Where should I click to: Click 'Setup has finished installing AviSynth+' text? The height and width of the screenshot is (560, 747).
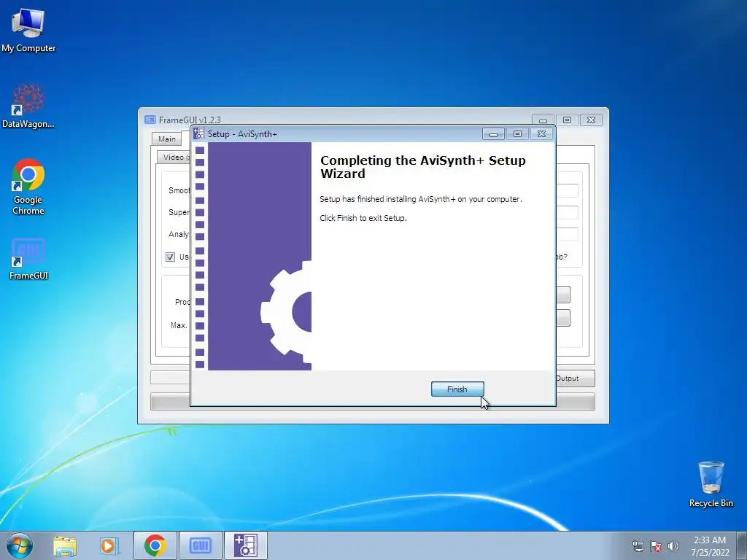[x=421, y=199]
